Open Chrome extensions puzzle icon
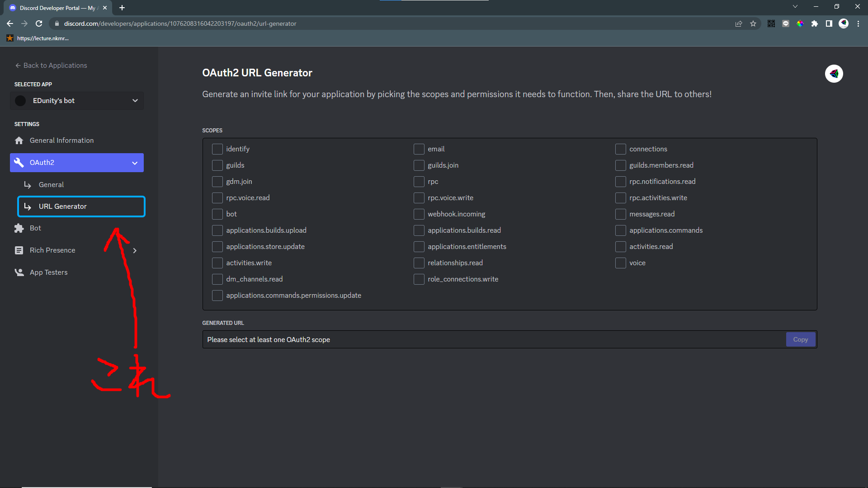Screen dimensions: 868x488 coord(815,23)
